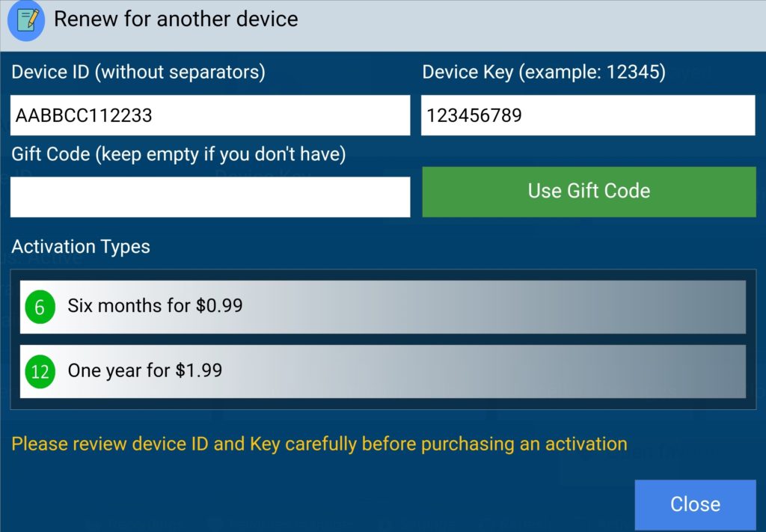
Task: Click the yellow review warning message
Action: pos(319,444)
